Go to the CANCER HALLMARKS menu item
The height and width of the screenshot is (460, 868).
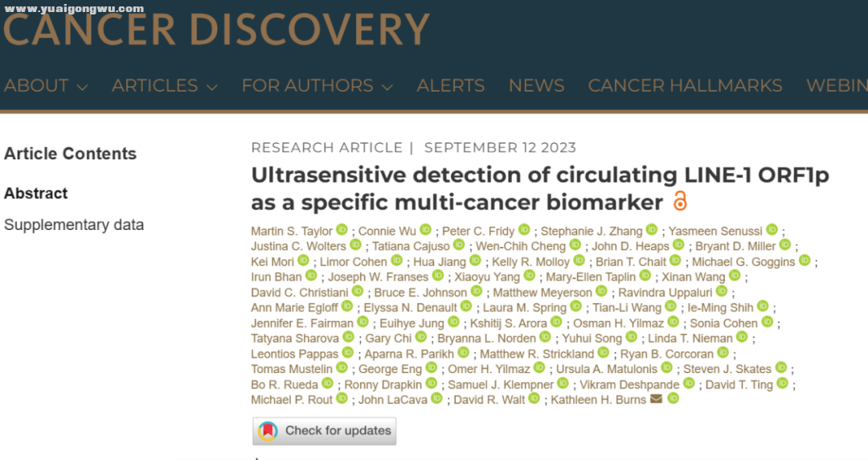[x=685, y=86]
